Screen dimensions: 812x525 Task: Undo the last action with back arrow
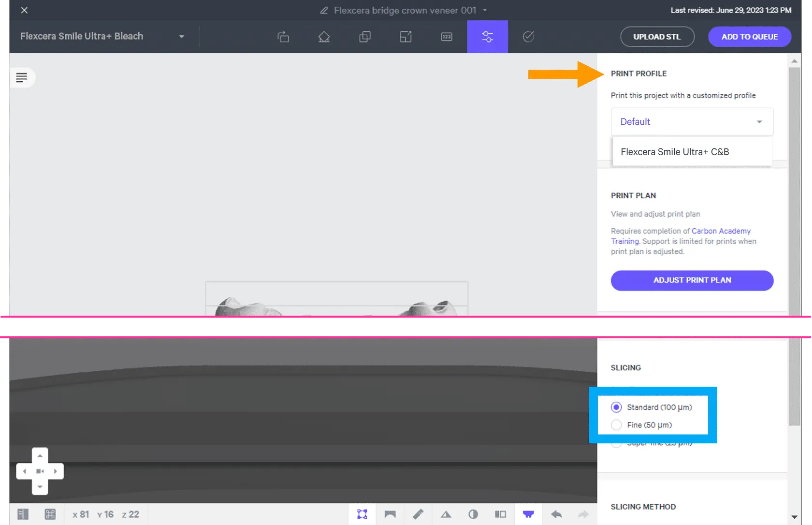point(556,514)
